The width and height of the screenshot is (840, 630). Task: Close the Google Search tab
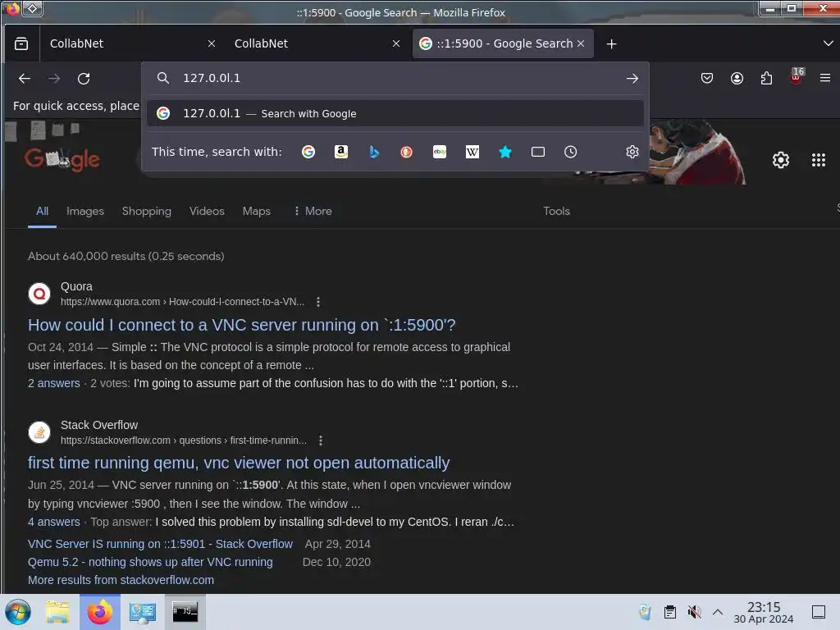[x=581, y=43]
